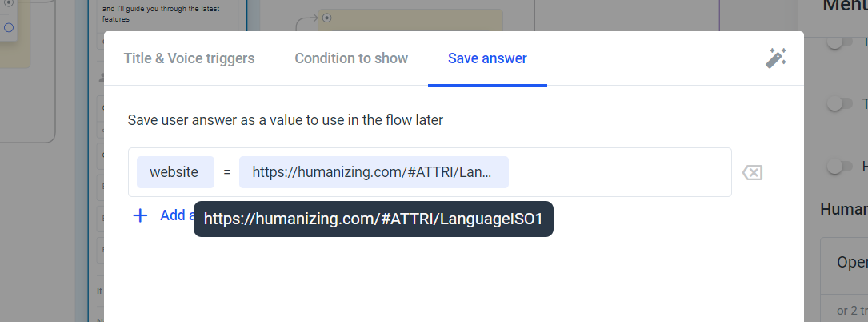Image resolution: width=868 pixels, height=322 pixels.
Task: Click the blue plus icon to add value
Action: point(141,215)
